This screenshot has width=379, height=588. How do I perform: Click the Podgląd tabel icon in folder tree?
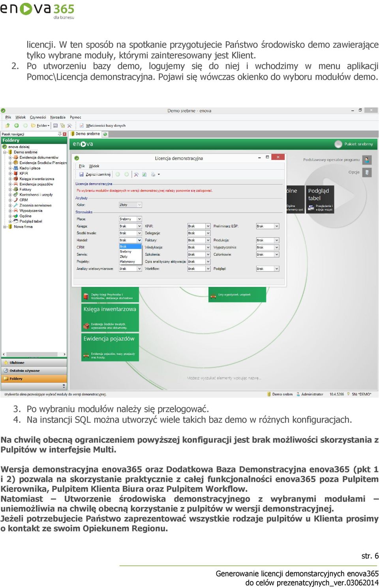pos(16,221)
